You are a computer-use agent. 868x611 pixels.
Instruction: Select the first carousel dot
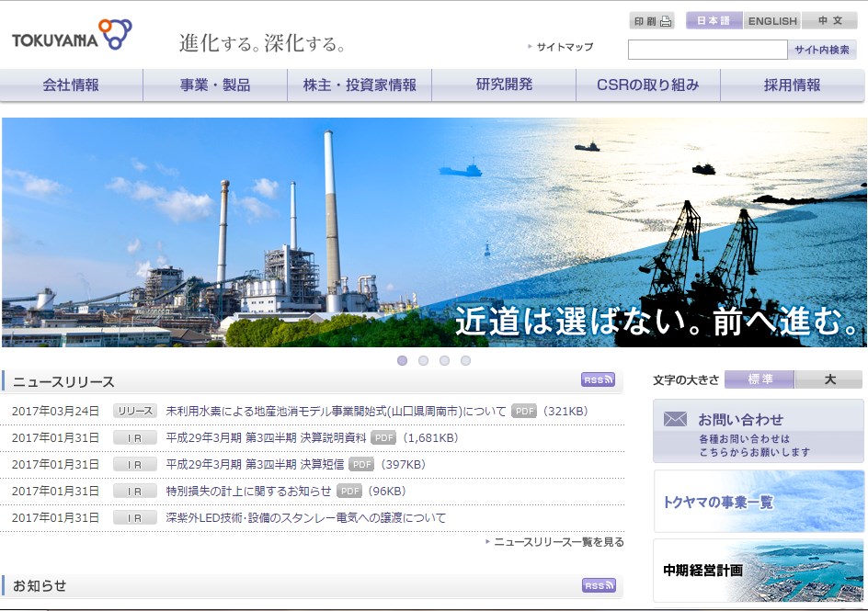[403, 360]
